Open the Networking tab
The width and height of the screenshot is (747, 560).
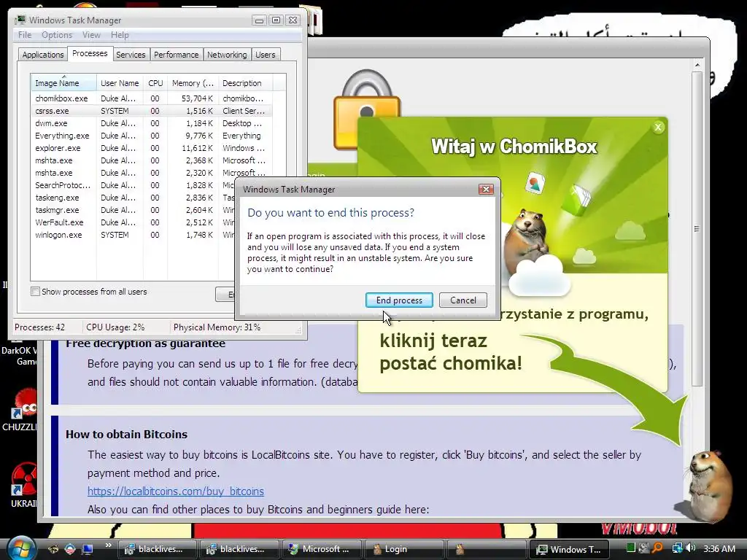[x=227, y=55]
